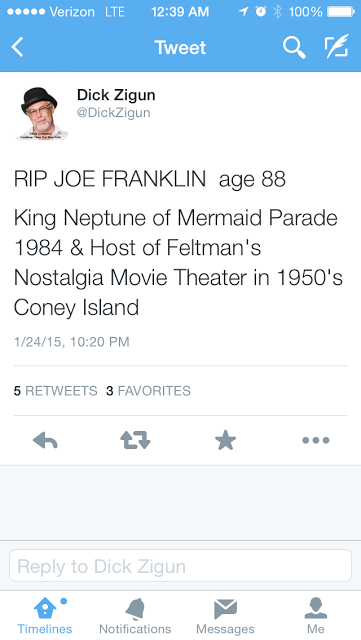View the 3 Favorites list
This screenshot has height=640, width=361.
[x=148, y=391]
